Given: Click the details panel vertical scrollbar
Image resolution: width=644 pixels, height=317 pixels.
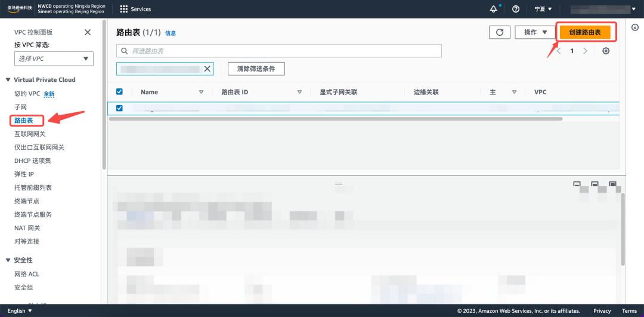Looking at the screenshot, I should coord(623,229).
